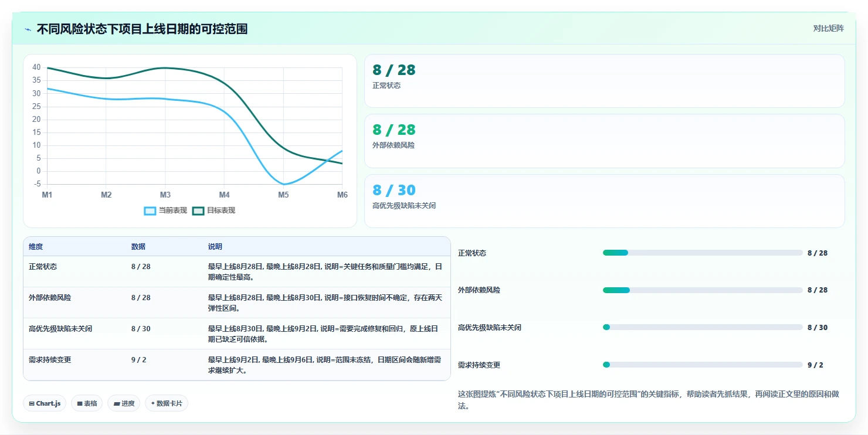Image resolution: width=868 pixels, height=435 pixels.
Task: Click the 数据 column header
Action: coord(138,247)
